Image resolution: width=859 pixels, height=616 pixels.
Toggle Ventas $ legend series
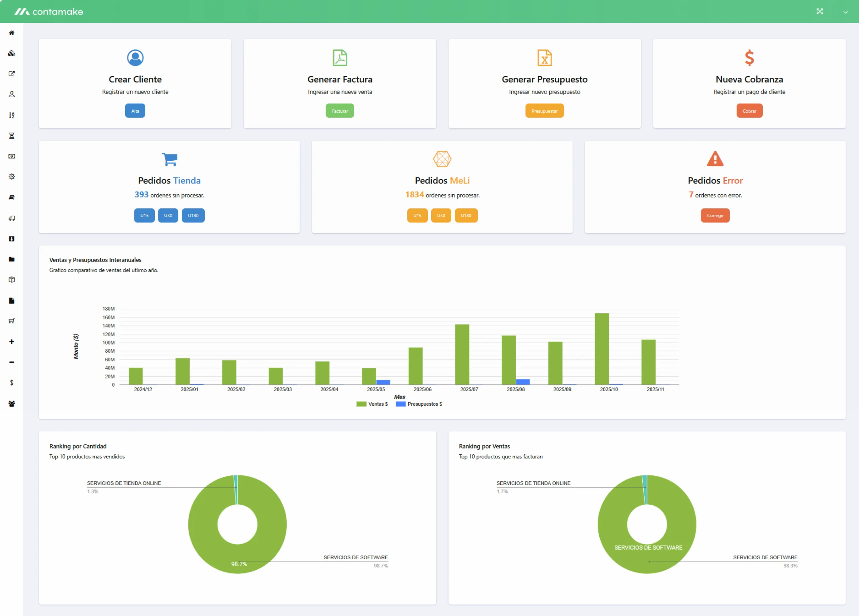(372, 404)
